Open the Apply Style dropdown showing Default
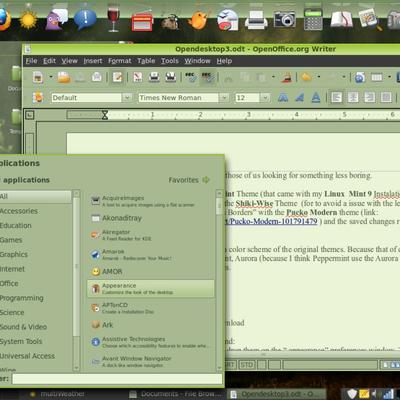Viewport: 400px width, 400px height. point(127,98)
